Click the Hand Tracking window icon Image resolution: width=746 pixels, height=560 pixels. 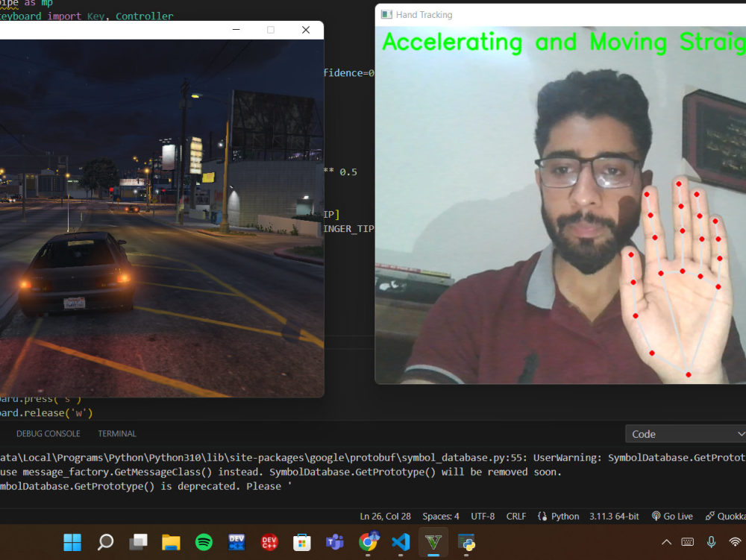tap(386, 15)
